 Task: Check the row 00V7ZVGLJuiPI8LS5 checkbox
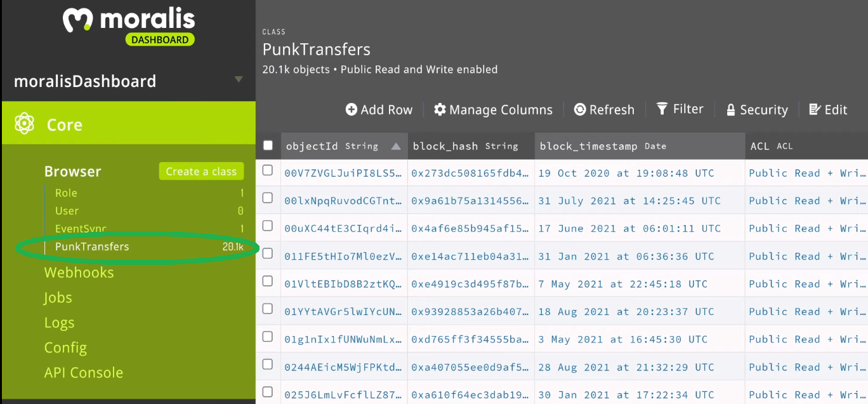pos(268,170)
